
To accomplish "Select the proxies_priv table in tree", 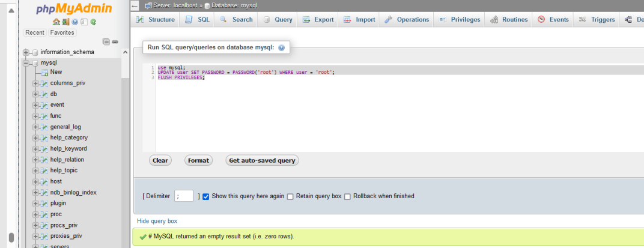I will point(66,237).
